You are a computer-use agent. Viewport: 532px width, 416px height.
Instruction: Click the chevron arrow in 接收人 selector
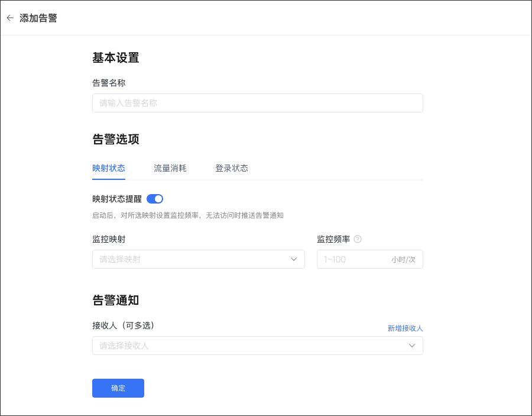coord(412,346)
